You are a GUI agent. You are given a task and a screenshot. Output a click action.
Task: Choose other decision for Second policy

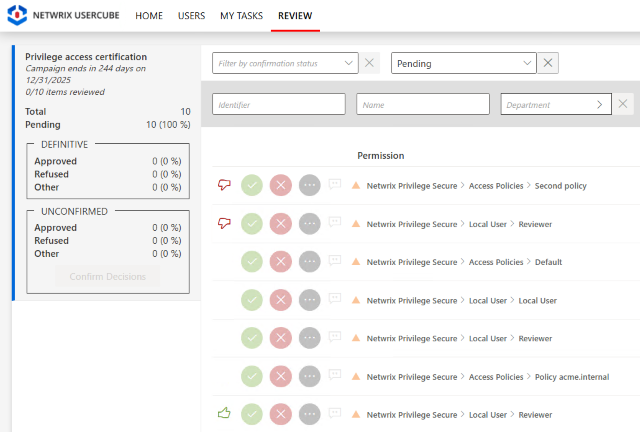[x=309, y=185]
